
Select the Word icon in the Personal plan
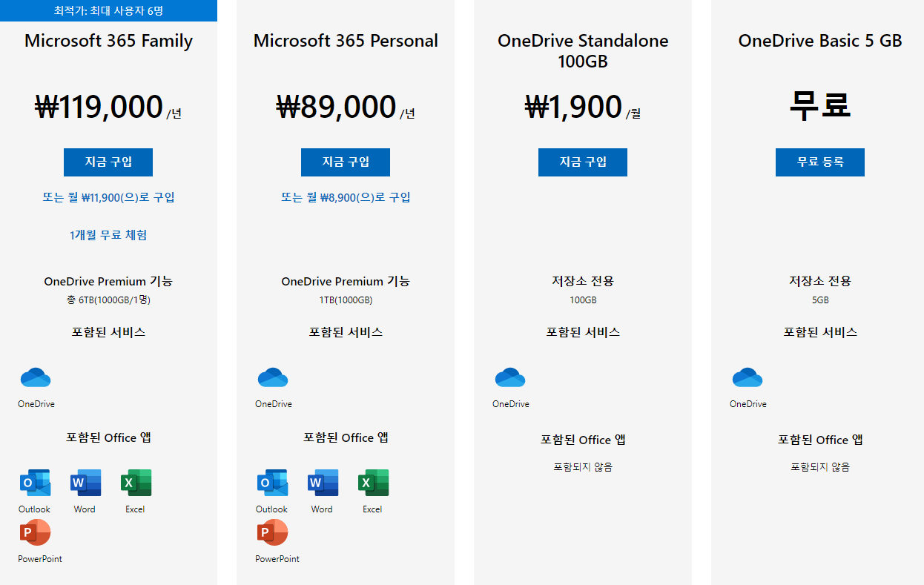[323, 483]
